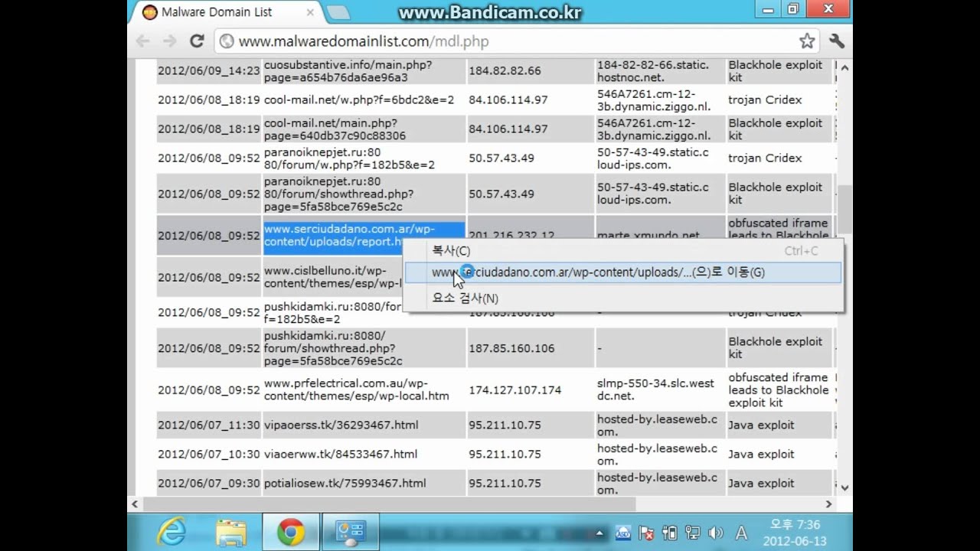Click date 2012/06/07_10:30
Image resolution: width=980 pixels, height=551 pixels.
pyautogui.click(x=209, y=454)
